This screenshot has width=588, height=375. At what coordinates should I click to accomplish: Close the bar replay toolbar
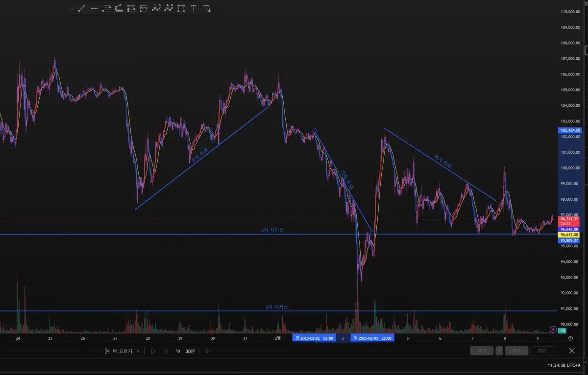[572, 351]
